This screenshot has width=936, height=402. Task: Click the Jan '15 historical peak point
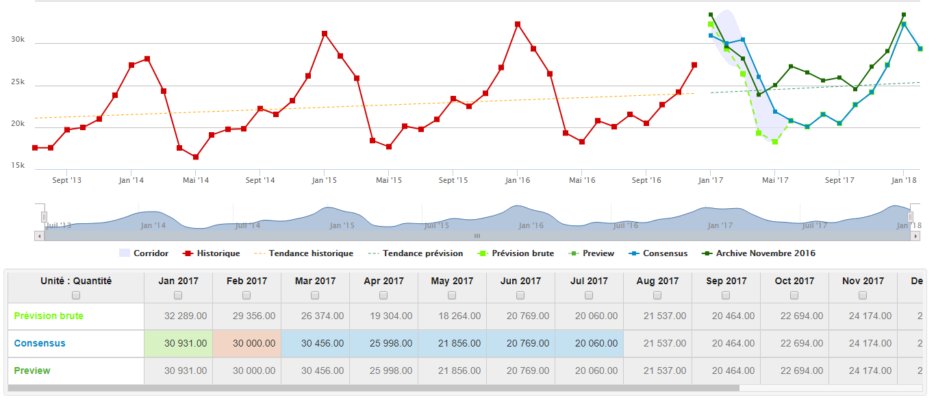pyautogui.click(x=324, y=33)
